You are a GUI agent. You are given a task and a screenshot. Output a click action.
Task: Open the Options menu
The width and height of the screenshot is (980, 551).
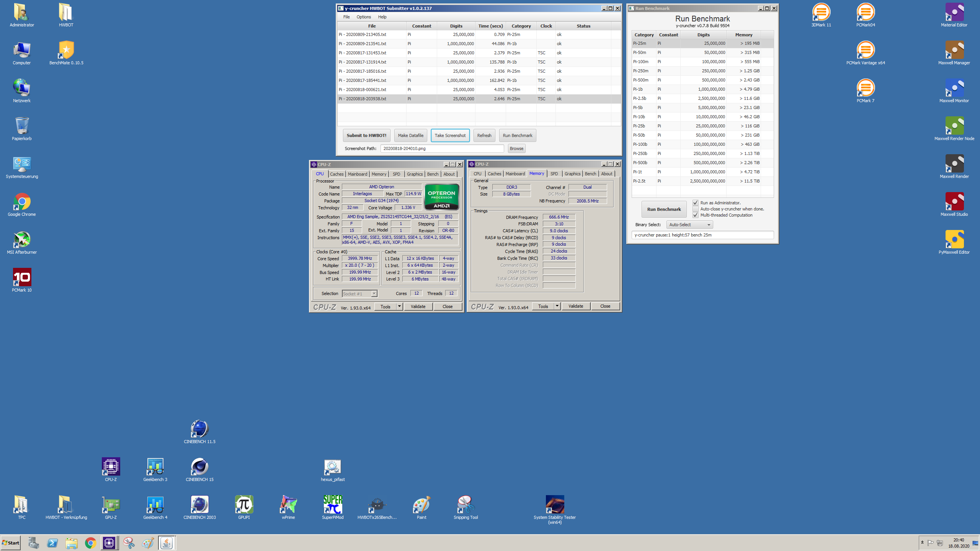pos(364,17)
